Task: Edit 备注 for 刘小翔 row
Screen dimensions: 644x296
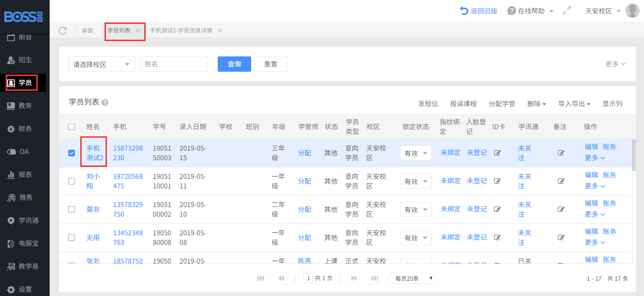Action: tap(561, 181)
